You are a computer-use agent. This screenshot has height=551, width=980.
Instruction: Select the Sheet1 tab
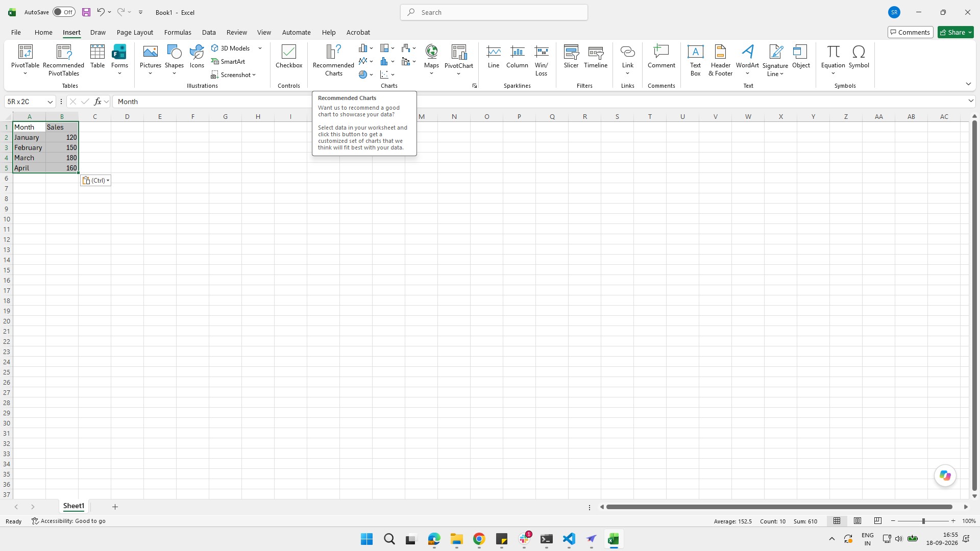73,506
